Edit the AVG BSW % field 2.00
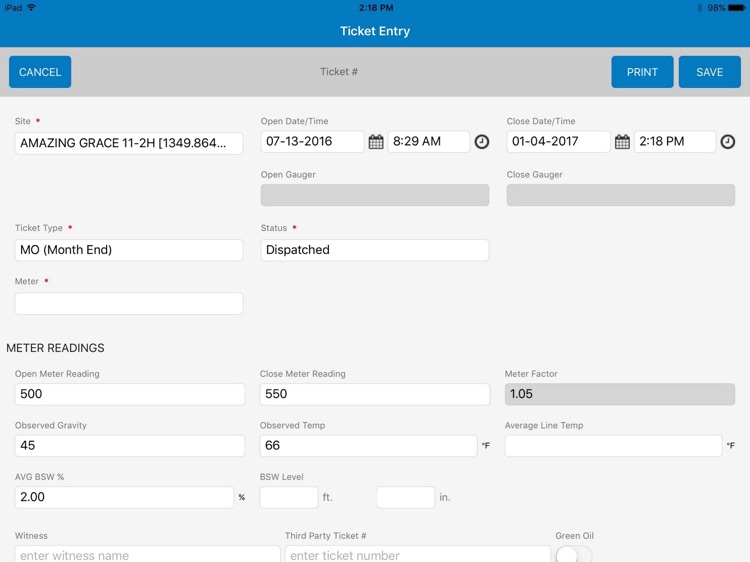Image resolution: width=750 pixels, height=562 pixels. [124, 497]
